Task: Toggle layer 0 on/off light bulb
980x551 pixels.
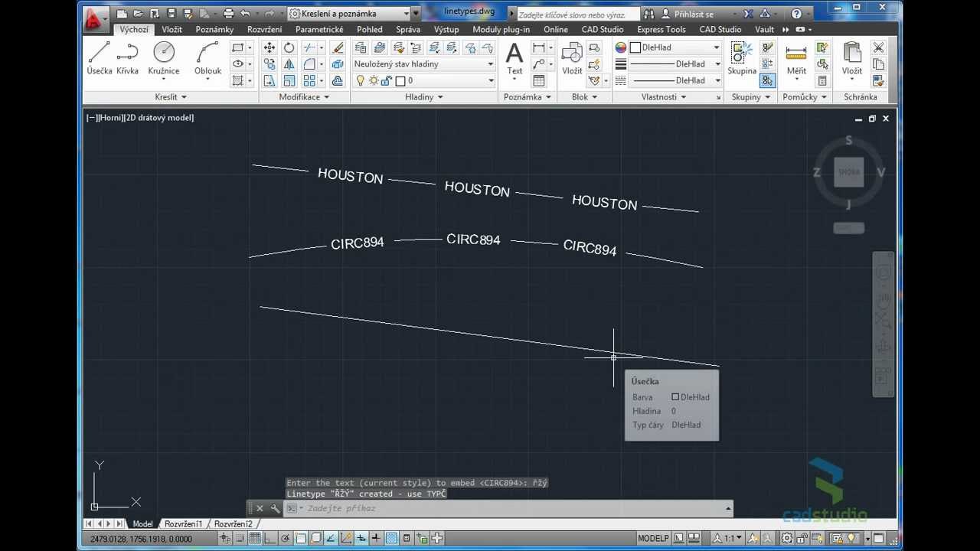Action: (361, 80)
